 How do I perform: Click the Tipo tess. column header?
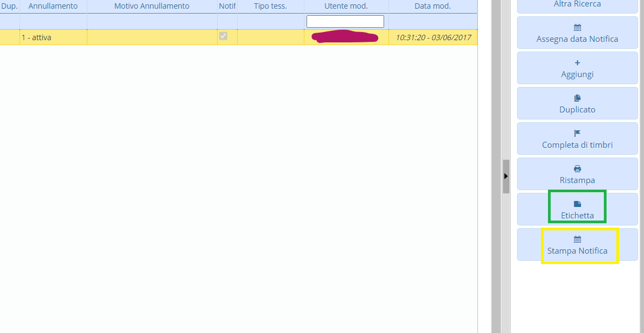click(x=270, y=6)
